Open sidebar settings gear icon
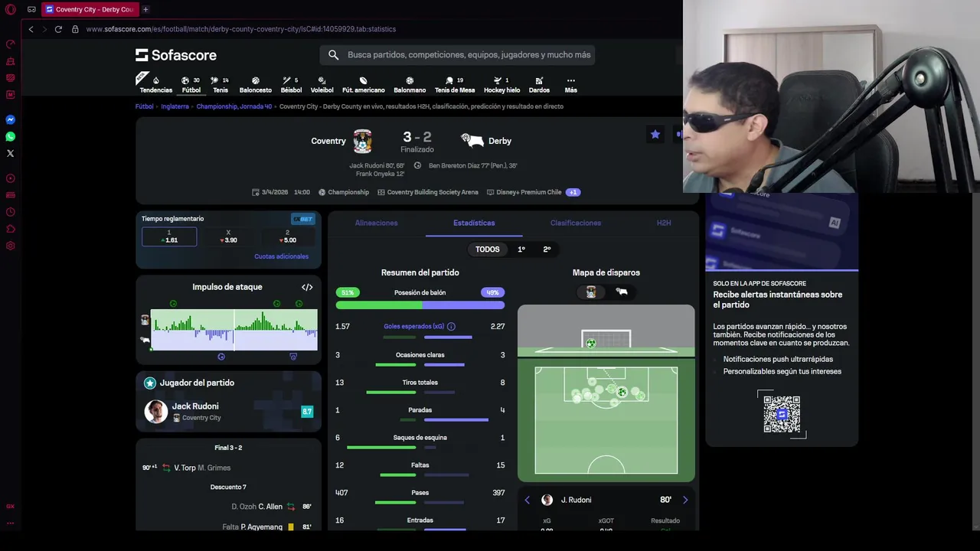980x551 pixels. 10,246
